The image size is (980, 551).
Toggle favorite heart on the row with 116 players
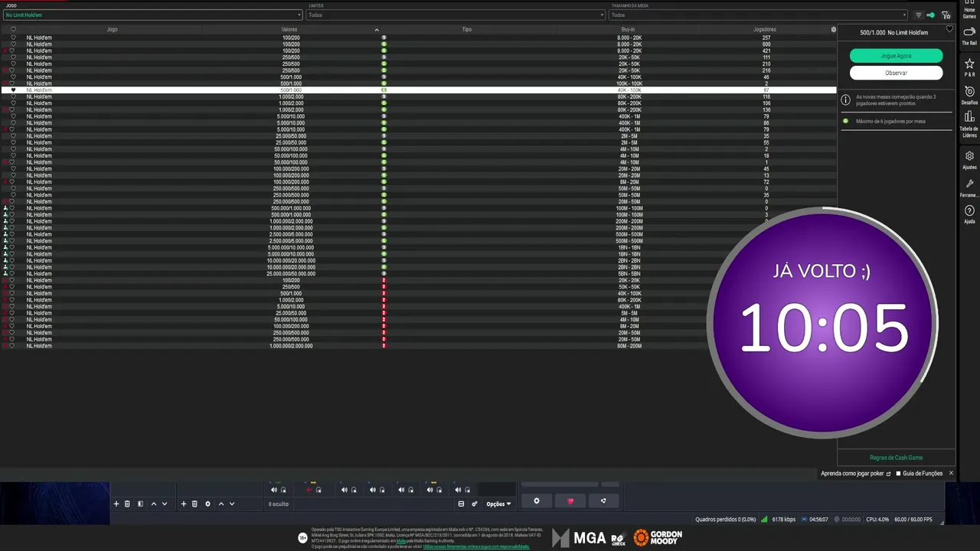point(12,96)
